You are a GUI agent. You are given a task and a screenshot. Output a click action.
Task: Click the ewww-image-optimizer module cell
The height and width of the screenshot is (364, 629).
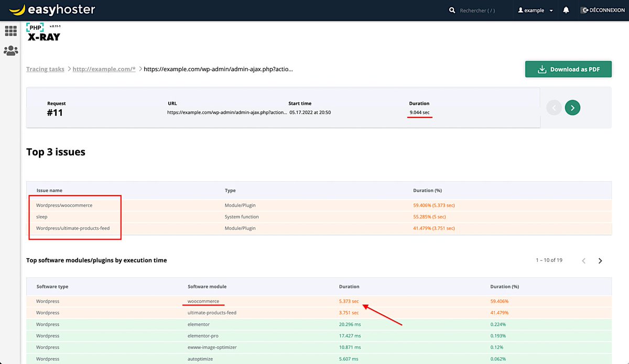point(213,347)
